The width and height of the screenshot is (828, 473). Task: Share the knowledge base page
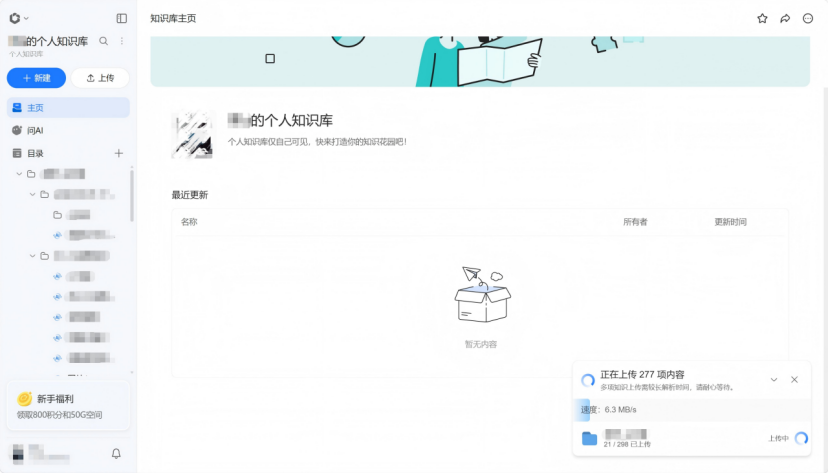point(785,18)
